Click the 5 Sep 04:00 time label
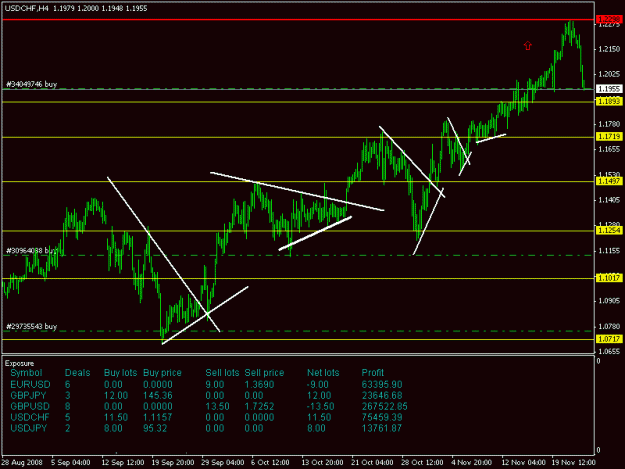This screenshot has height=469, width=625. (71, 463)
